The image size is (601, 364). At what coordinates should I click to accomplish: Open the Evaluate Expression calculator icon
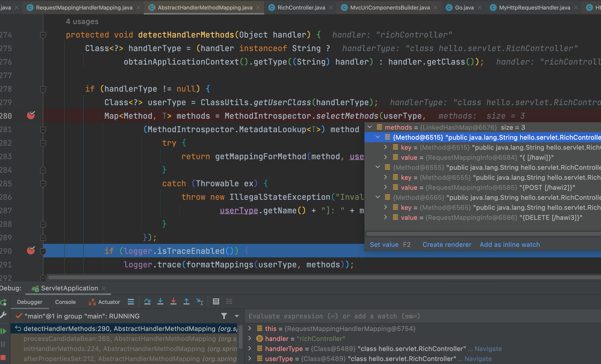click(216, 302)
